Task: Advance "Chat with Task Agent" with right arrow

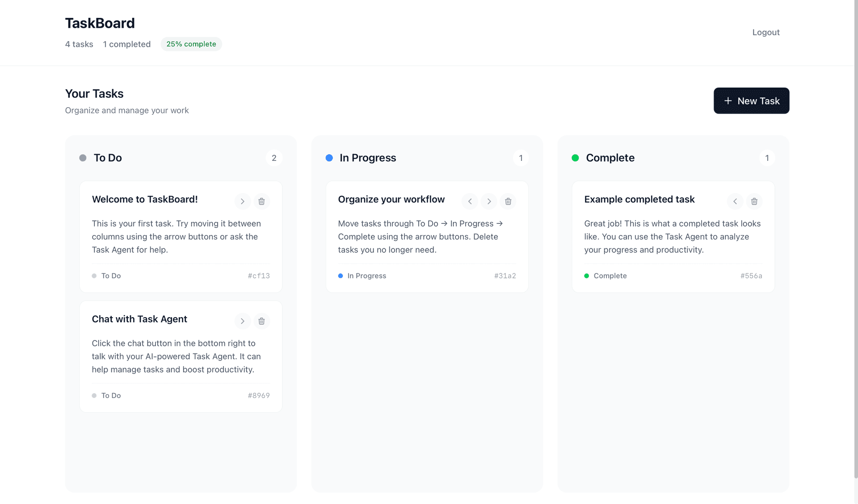Action: (243, 321)
